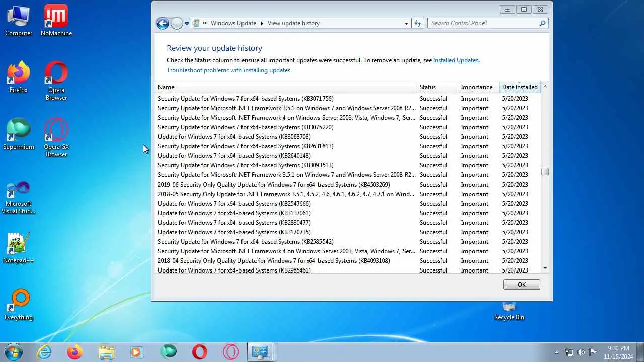Click the breadcrumb folder icon in the address bar

click(197, 23)
